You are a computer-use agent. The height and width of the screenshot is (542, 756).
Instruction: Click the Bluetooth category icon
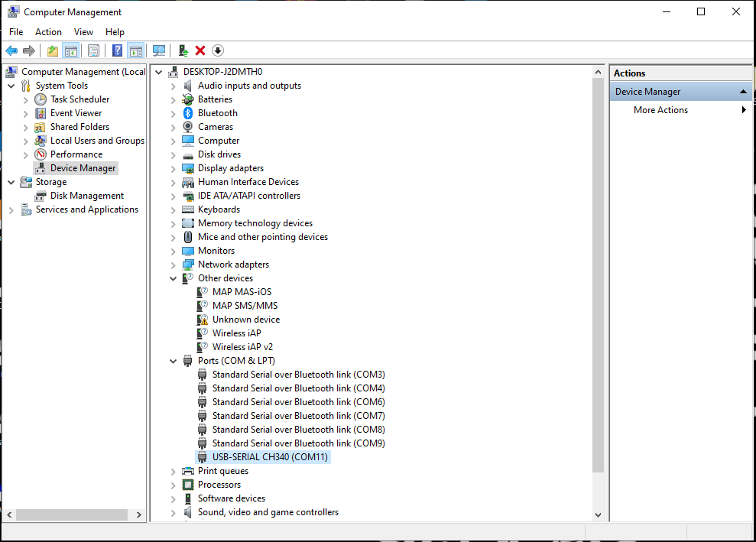pos(188,113)
